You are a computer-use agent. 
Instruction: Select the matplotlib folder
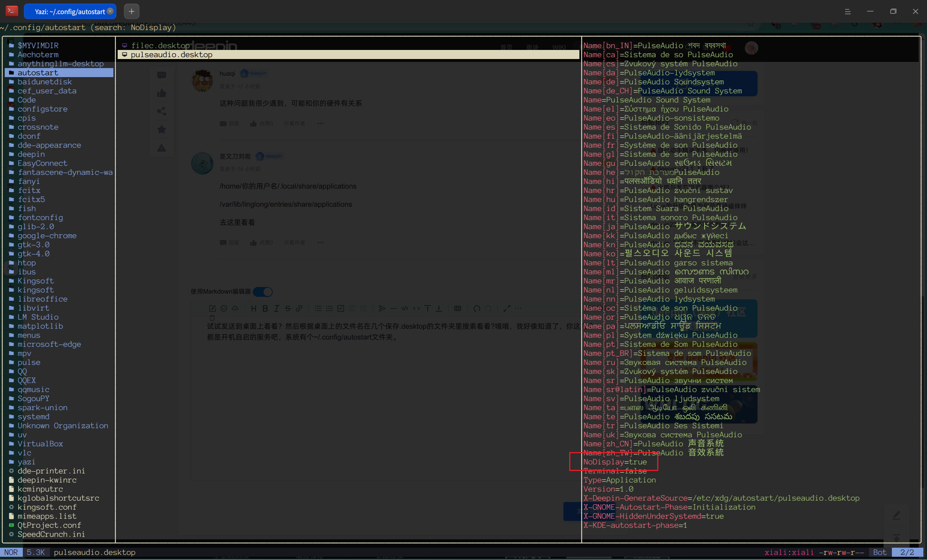[59, 326]
